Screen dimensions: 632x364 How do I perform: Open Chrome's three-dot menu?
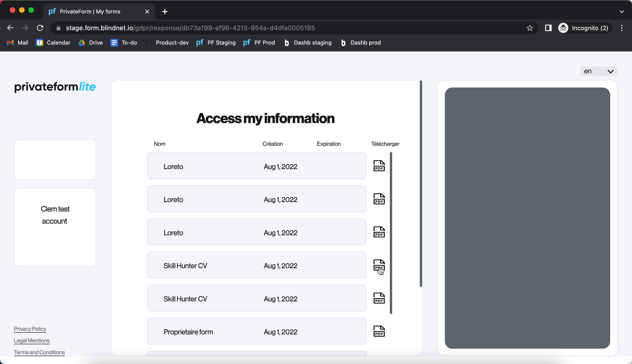(x=622, y=28)
